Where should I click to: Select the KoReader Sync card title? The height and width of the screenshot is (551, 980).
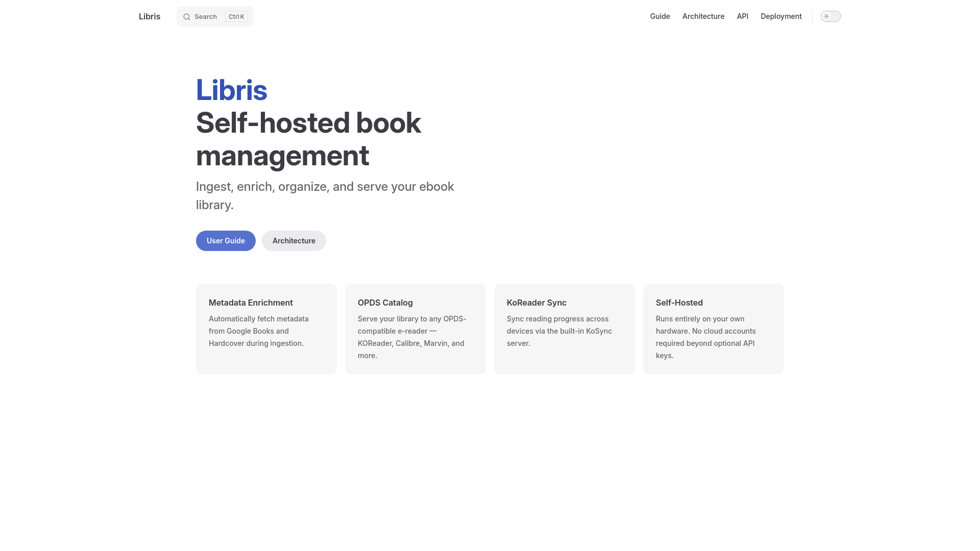536,303
